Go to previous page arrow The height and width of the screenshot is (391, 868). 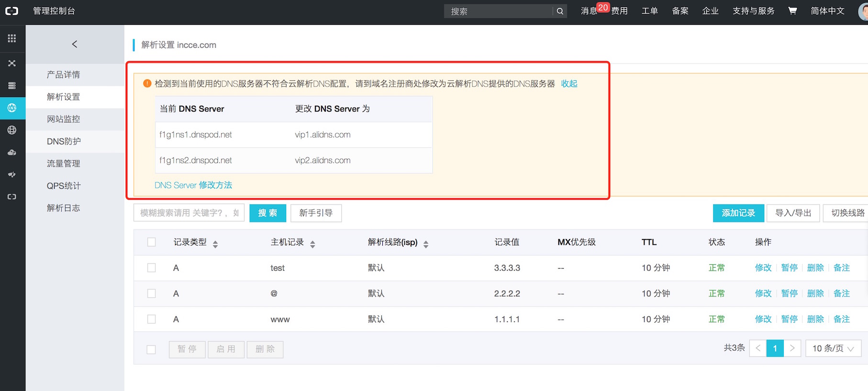tap(758, 348)
